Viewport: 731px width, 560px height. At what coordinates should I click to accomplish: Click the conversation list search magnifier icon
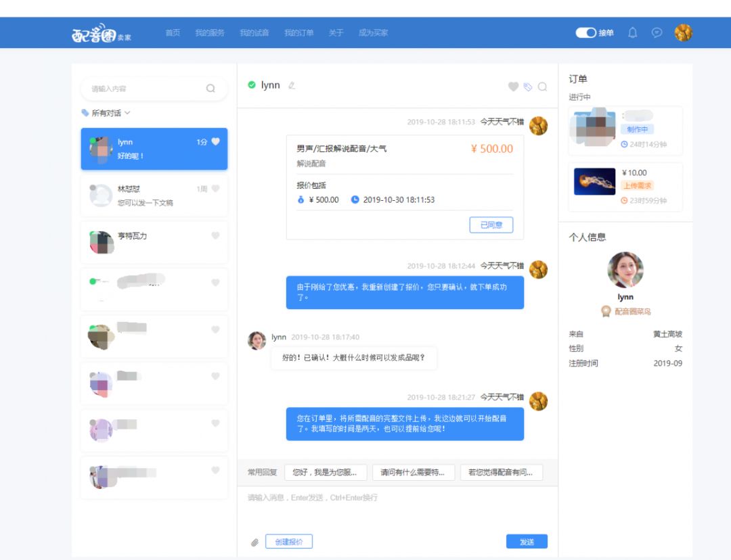pyautogui.click(x=211, y=88)
